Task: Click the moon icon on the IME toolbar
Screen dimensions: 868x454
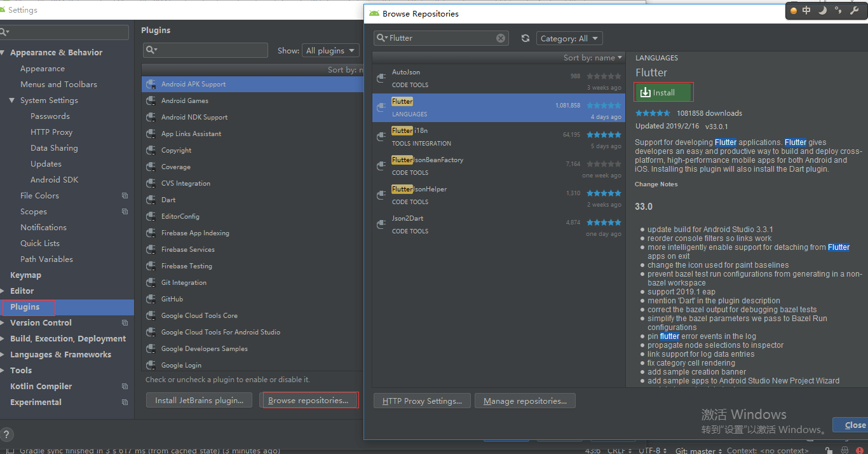Action: click(822, 10)
